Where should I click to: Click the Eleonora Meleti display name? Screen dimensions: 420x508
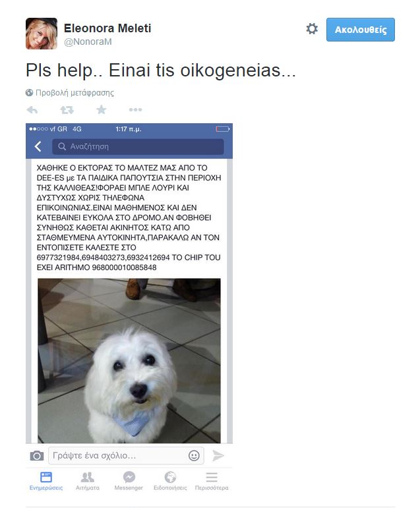107,28
